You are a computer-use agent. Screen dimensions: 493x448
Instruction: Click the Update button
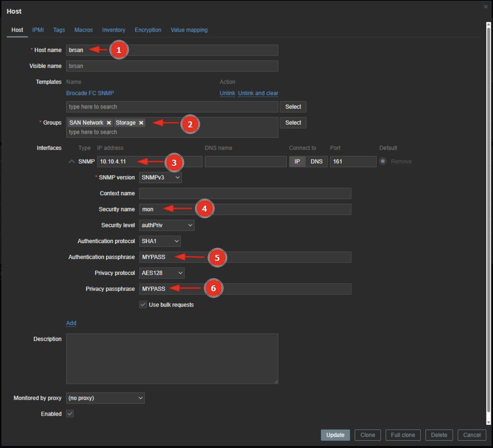(335, 435)
